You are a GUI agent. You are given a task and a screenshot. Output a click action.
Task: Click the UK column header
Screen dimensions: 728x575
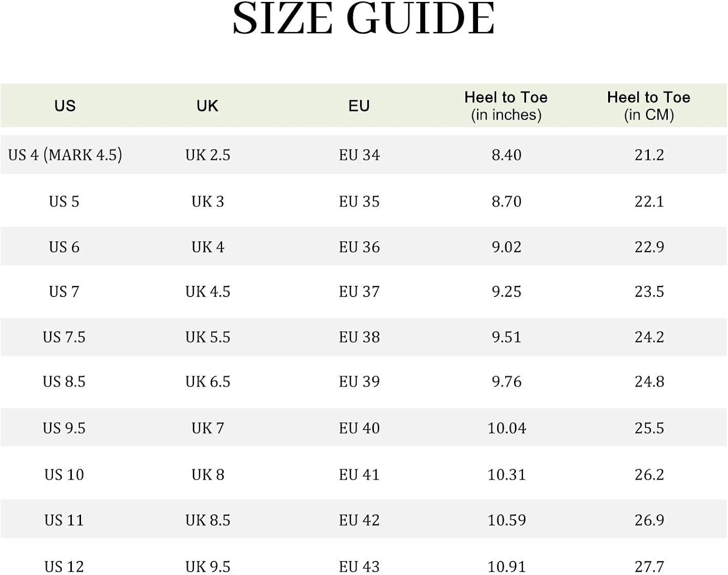click(207, 106)
